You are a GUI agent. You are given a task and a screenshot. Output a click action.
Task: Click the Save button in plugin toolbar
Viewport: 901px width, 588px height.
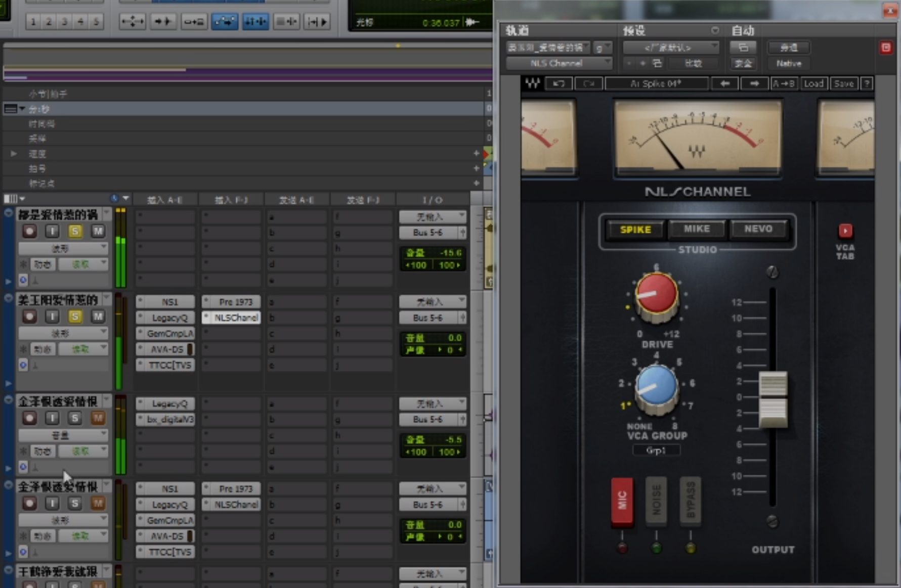click(843, 83)
